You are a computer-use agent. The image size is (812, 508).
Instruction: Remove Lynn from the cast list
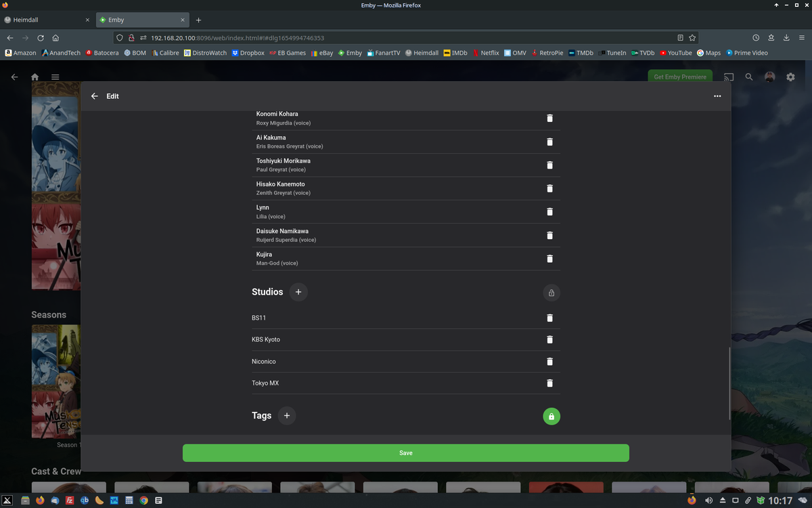tap(549, 211)
